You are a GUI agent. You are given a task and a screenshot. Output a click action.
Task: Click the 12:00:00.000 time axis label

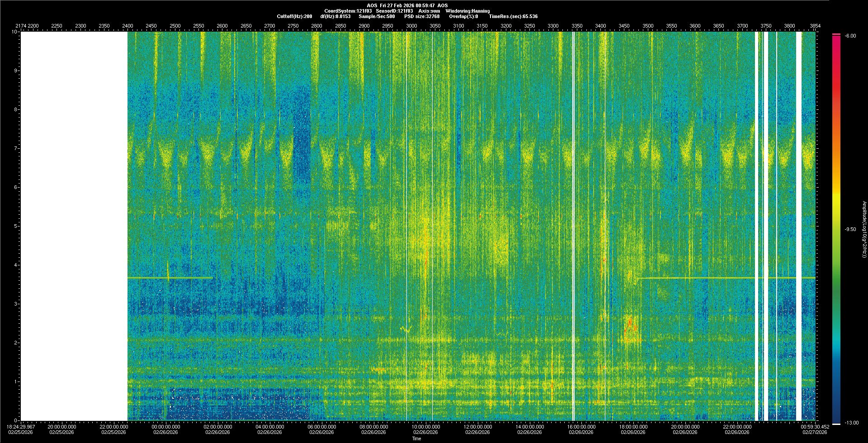pos(478,426)
